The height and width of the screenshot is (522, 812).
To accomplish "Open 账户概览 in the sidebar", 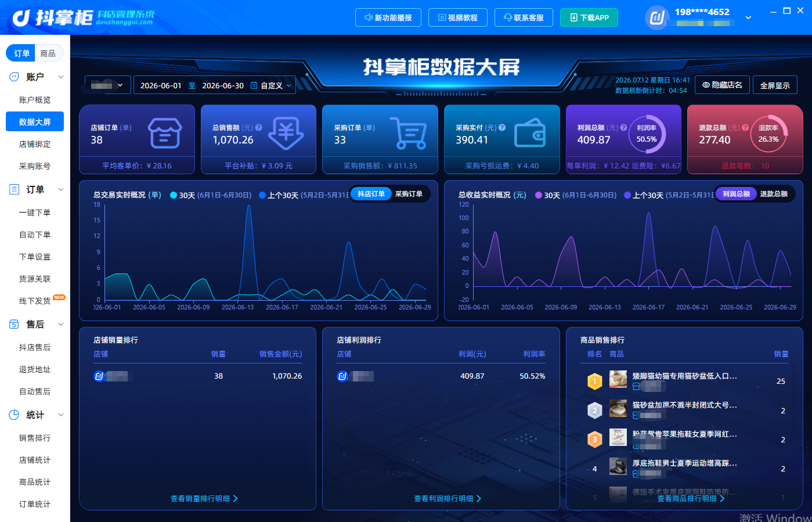I will click(35, 100).
